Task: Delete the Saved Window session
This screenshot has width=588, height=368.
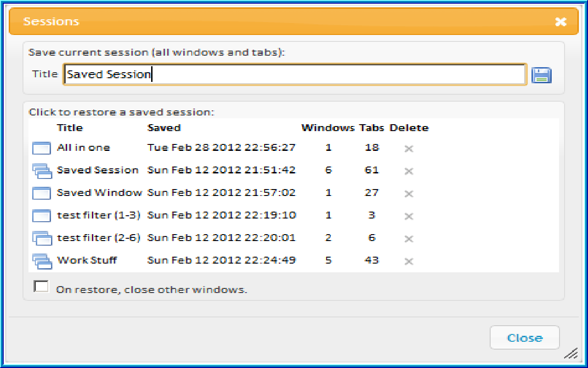Action: pos(408,194)
